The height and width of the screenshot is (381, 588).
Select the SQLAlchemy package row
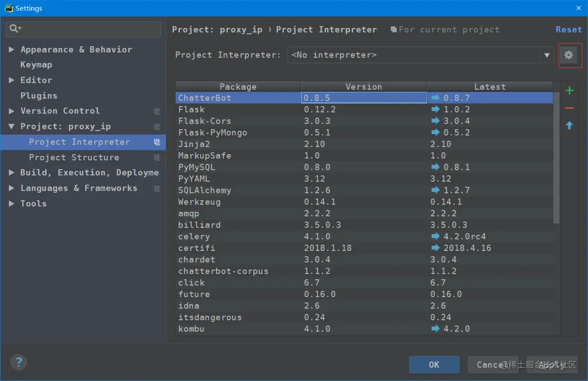point(364,190)
